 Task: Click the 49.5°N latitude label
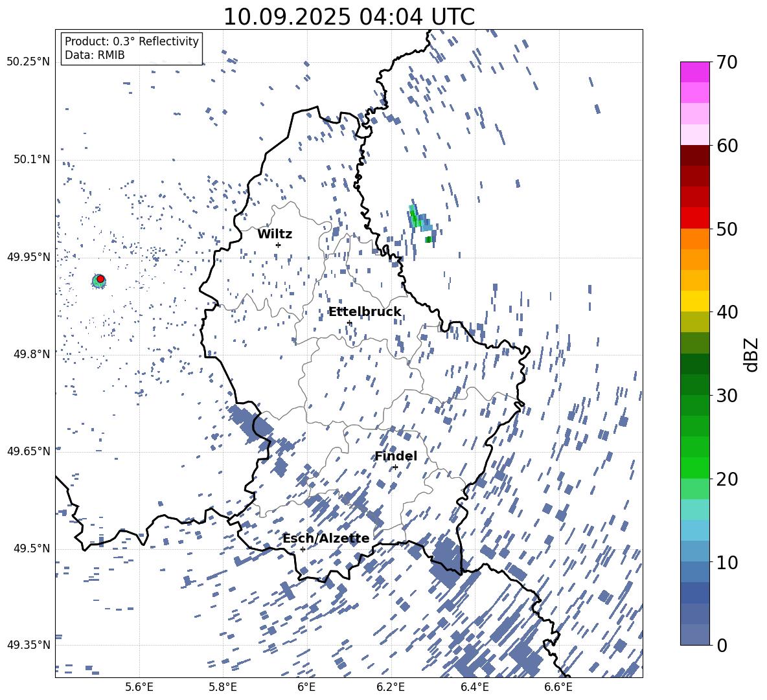[x=32, y=548]
